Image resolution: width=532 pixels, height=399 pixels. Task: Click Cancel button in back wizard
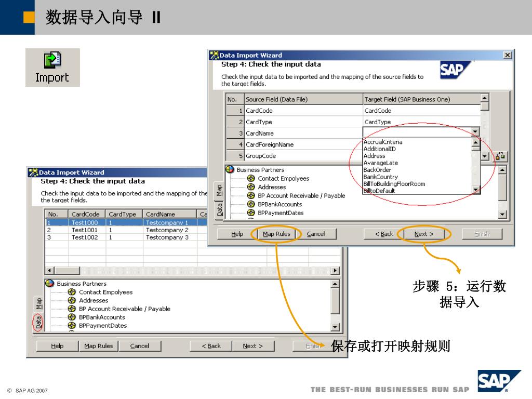tap(139, 346)
